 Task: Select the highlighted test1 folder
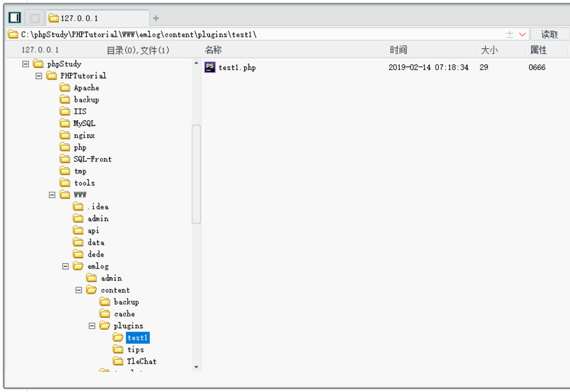(137, 338)
